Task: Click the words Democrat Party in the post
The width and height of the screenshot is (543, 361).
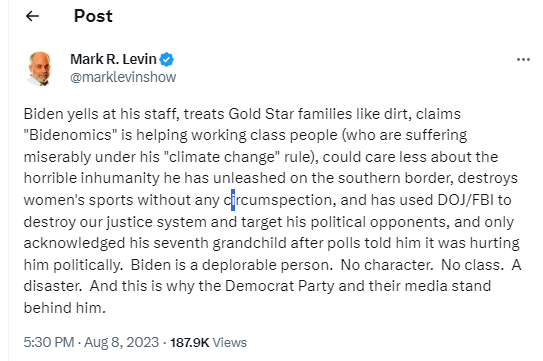Action: coord(280,286)
